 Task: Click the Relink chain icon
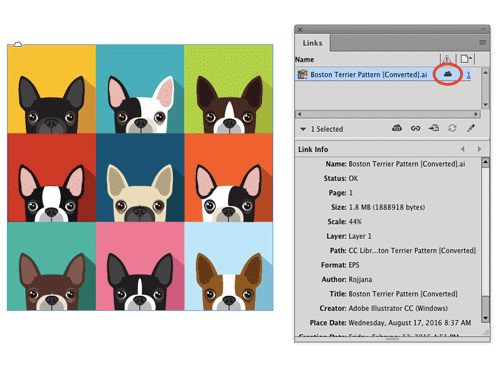pyautogui.click(x=415, y=128)
